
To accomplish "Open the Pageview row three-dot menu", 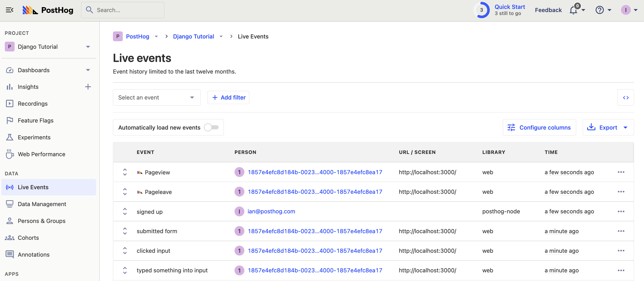I will [x=621, y=172].
